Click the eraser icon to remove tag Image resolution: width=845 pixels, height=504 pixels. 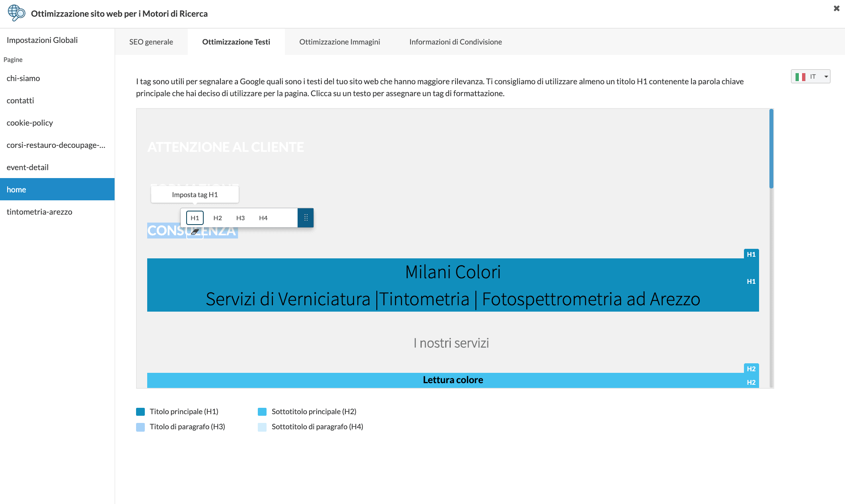click(x=195, y=231)
